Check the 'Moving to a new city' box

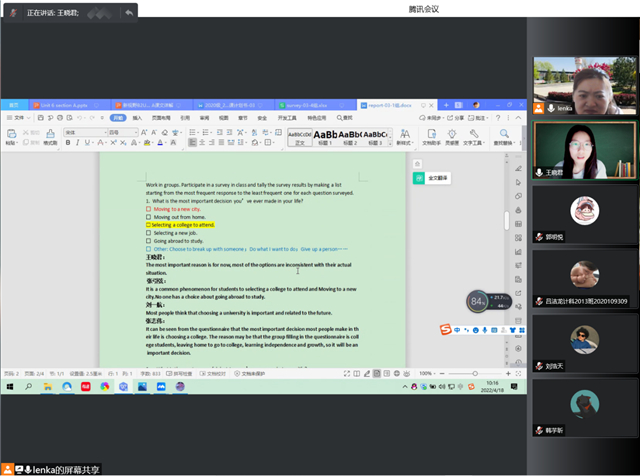149,209
